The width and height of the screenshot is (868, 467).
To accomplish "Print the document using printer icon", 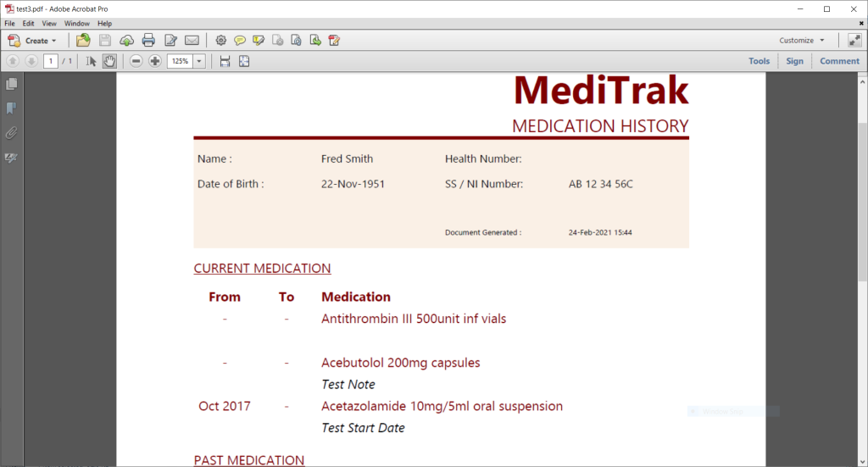I will (x=148, y=41).
